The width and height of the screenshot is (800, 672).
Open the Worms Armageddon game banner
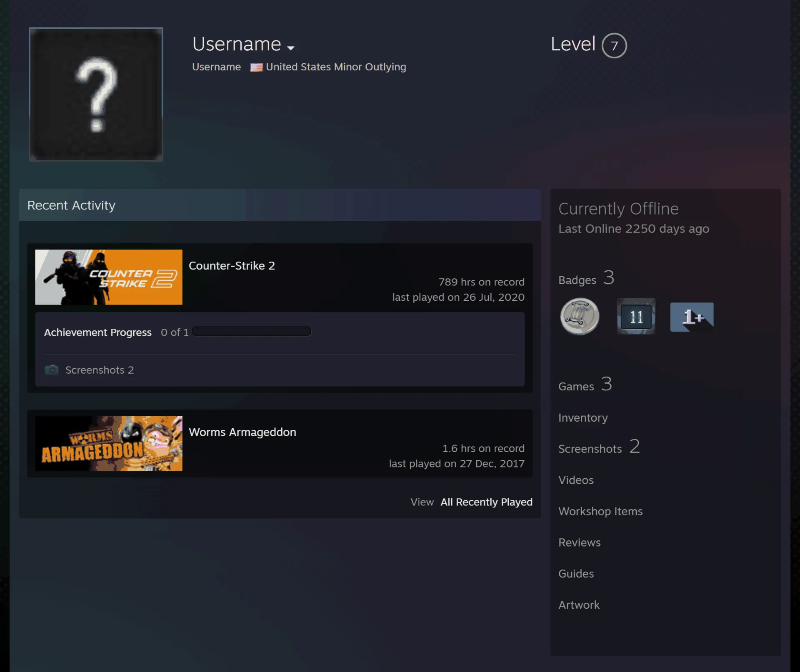tap(109, 444)
